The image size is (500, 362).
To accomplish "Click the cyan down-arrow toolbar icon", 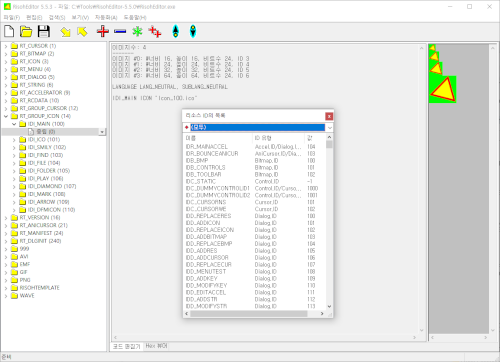I will 193,31.
